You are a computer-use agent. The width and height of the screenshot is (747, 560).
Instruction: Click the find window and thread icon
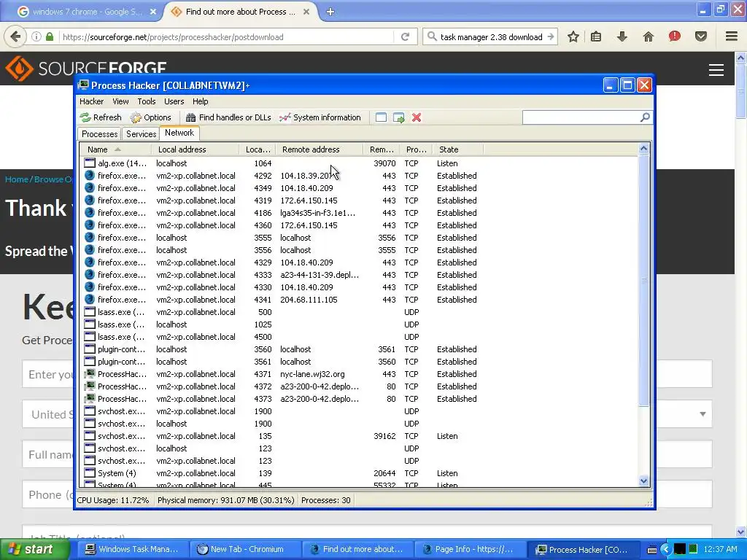pos(399,117)
